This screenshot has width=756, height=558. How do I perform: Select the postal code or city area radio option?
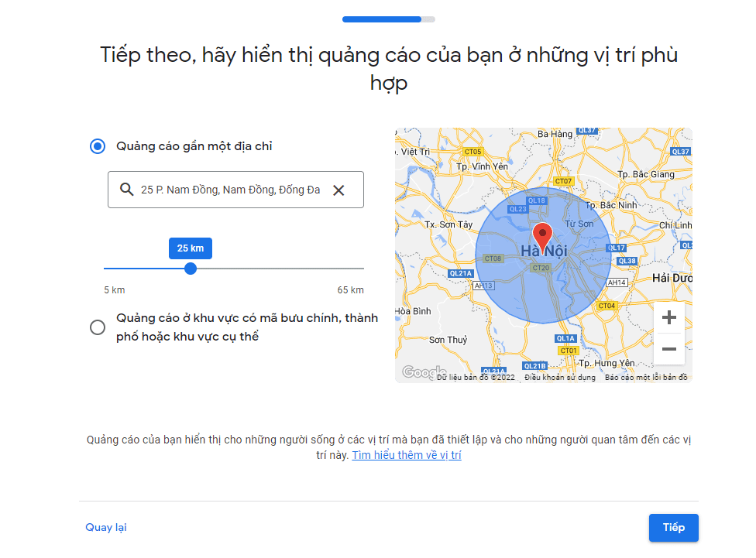pos(98,327)
